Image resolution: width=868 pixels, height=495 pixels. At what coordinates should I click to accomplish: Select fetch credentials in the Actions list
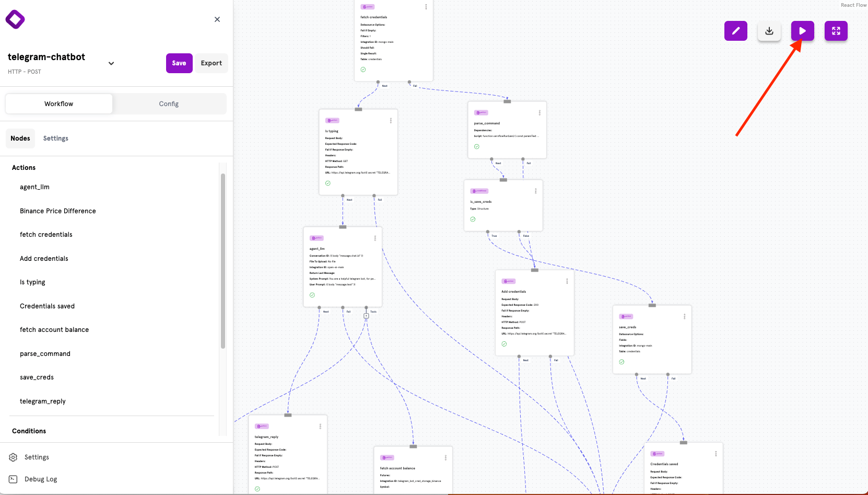(x=46, y=235)
